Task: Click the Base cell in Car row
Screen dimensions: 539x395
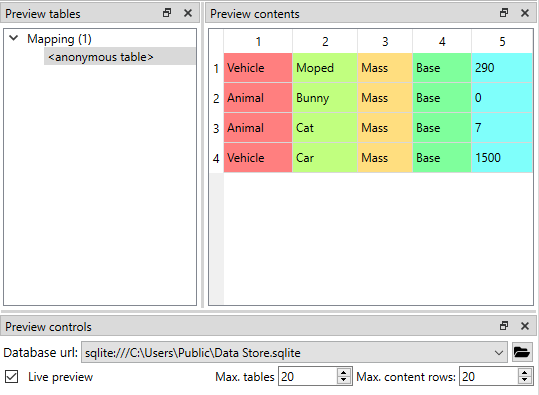Action: (442, 157)
